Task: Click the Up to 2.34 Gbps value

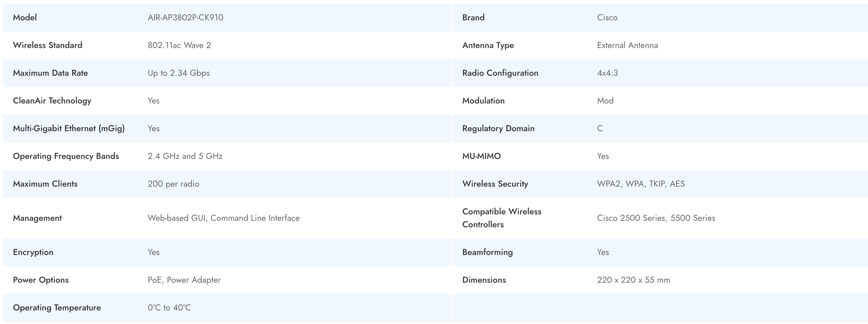Action: [x=179, y=73]
